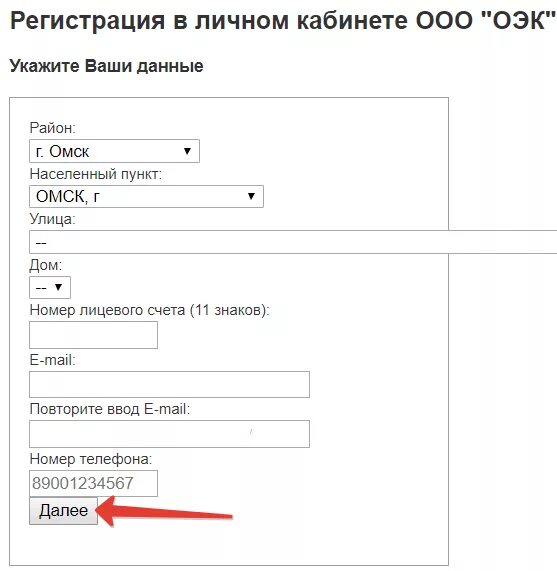Focus the Номер лицевого счета input field
The width and height of the screenshot is (557, 571).
(x=94, y=335)
